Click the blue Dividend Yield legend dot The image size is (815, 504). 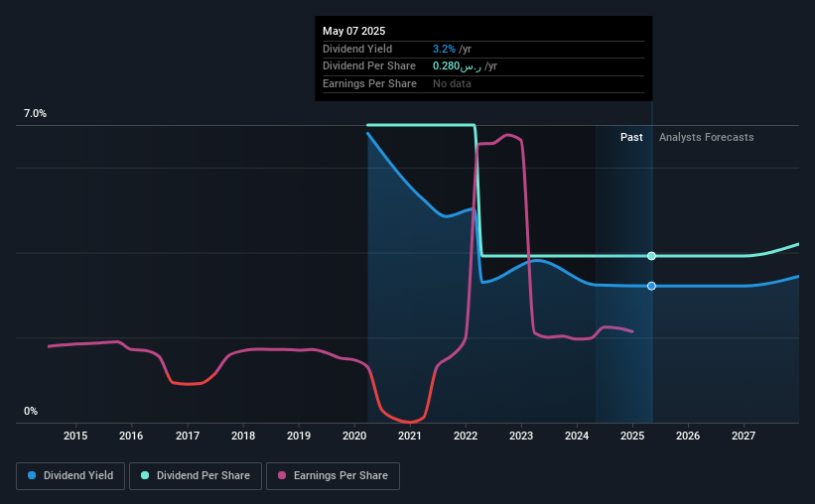coord(32,475)
